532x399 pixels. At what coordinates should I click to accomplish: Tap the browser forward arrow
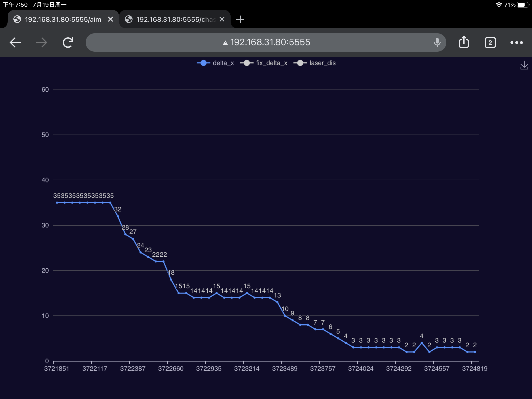tap(41, 43)
